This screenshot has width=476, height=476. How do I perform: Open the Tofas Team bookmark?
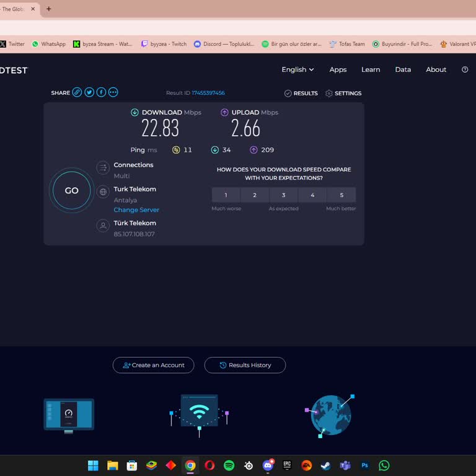pyautogui.click(x=347, y=44)
